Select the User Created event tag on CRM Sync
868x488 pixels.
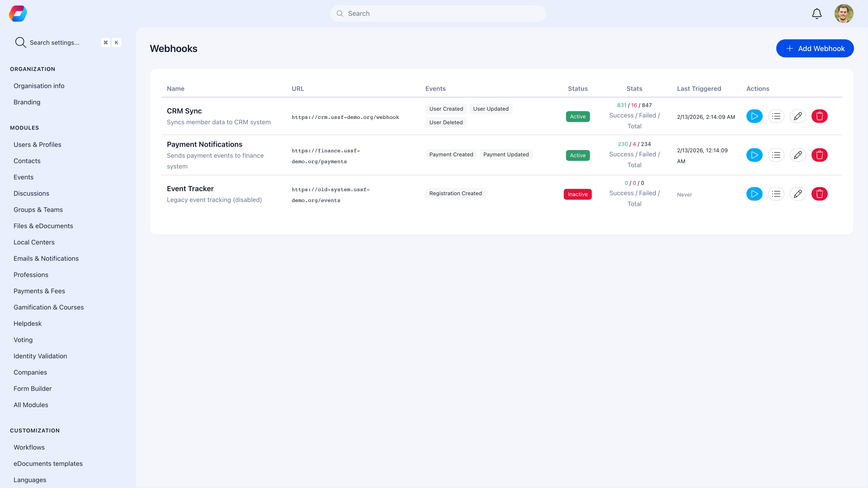[x=446, y=108]
